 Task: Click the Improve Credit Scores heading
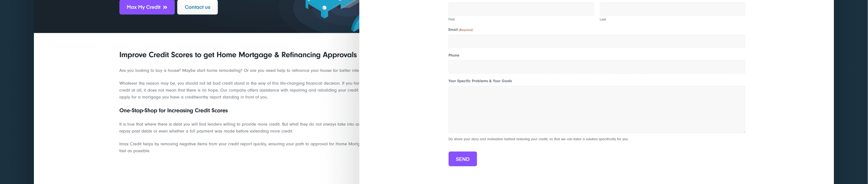click(x=238, y=55)
